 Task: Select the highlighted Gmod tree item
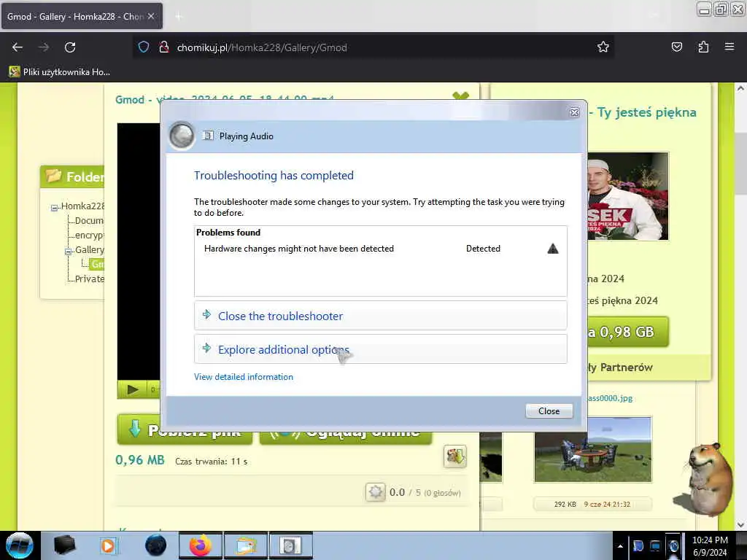(x=97, y=264)
